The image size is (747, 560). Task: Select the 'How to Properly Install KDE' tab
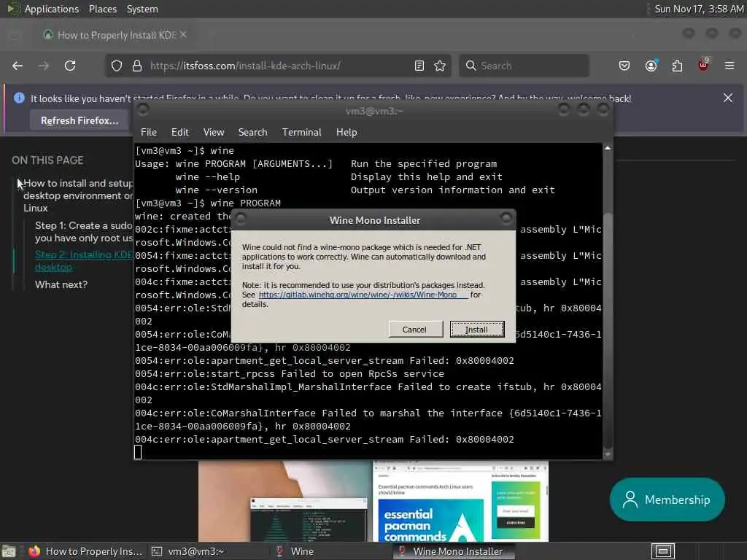point(115,35)
